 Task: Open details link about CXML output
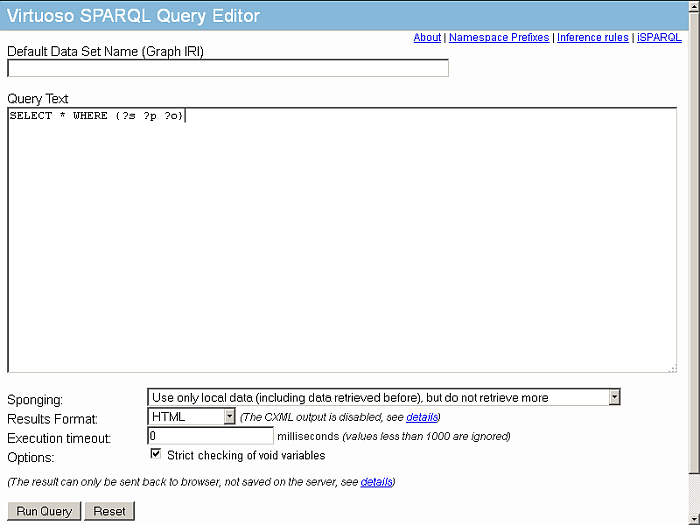(x=421, y=417)
